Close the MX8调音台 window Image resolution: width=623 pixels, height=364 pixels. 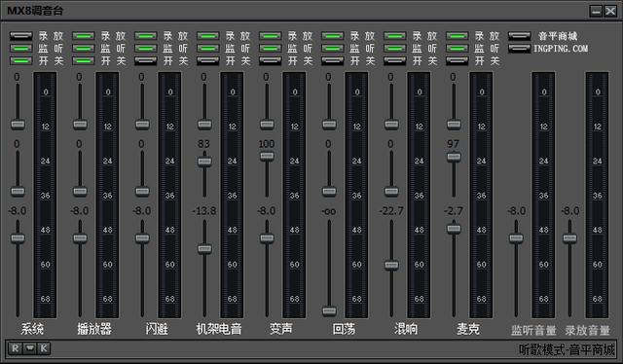click(x=610, y=11)
